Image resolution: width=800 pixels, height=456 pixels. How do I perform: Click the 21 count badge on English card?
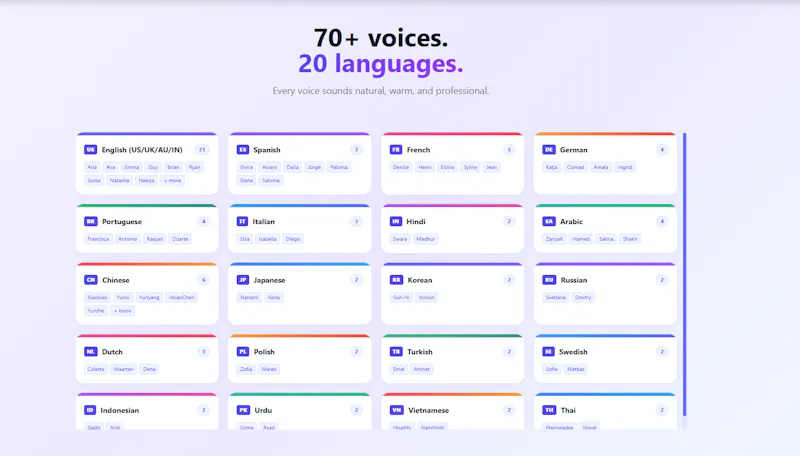pyautogui.click(x=202, y=149)
